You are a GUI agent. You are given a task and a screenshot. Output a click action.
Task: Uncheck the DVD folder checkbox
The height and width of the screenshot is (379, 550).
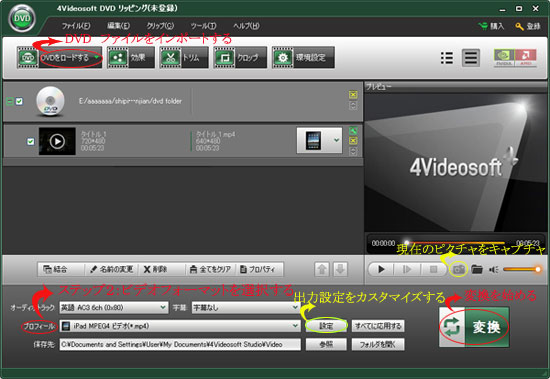[x=19, y=101]
